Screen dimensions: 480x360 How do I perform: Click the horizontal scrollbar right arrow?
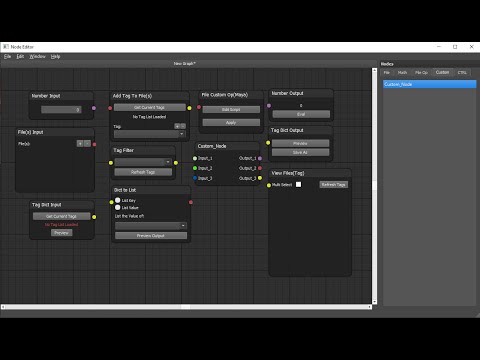click(370, 307)
